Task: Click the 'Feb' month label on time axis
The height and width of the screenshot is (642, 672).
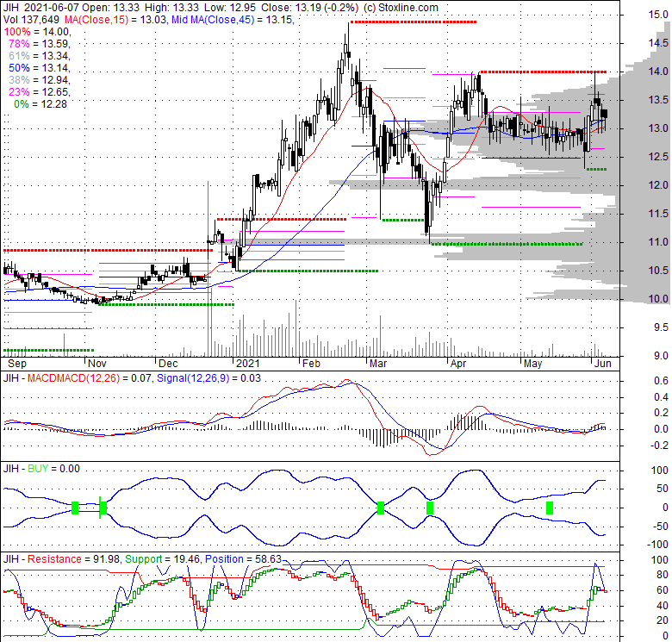Action: [311, 364]
